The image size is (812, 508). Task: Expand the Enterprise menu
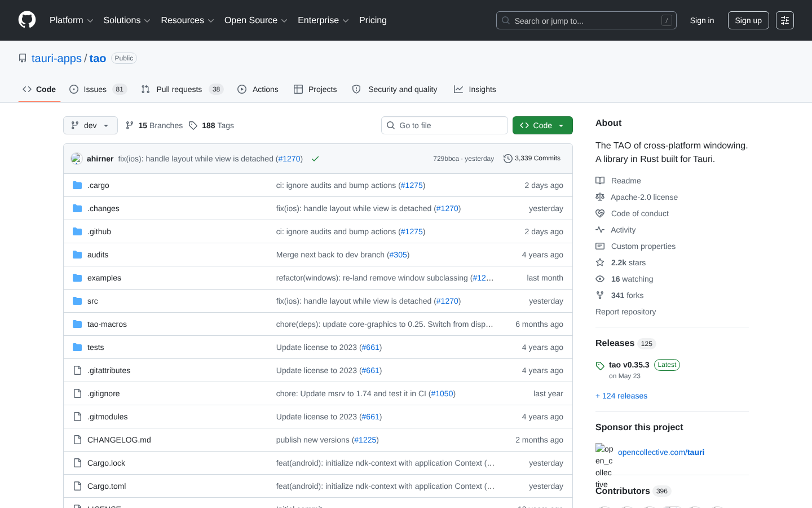tap(324, 20)
